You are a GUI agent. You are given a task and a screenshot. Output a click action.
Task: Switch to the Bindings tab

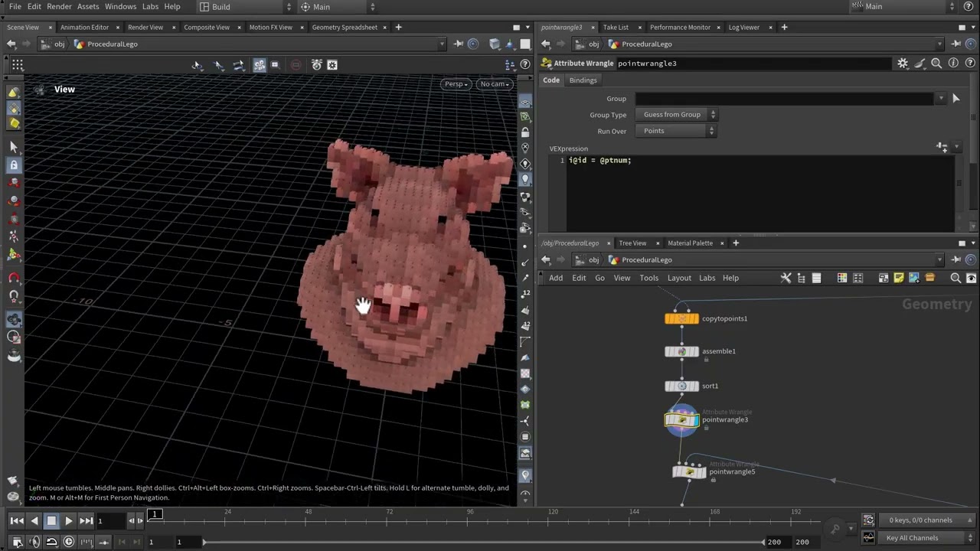pyautogui.click(x=583, y=80)
